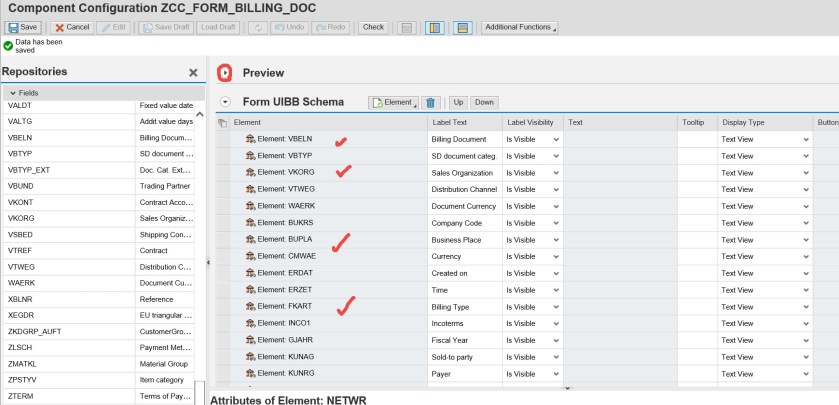
Task: Click the Element: WAERK icon
Action: 250,206
